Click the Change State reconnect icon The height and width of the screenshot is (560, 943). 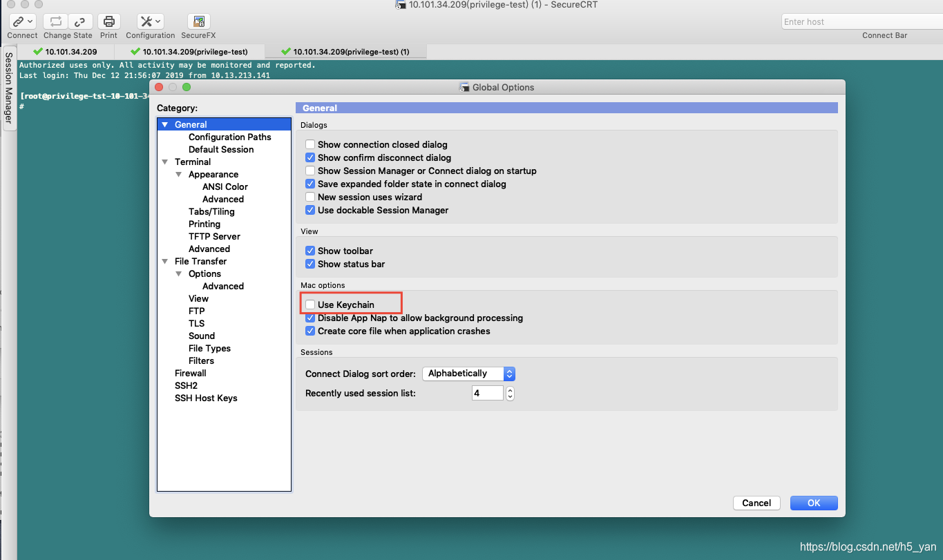click(56, 21)
